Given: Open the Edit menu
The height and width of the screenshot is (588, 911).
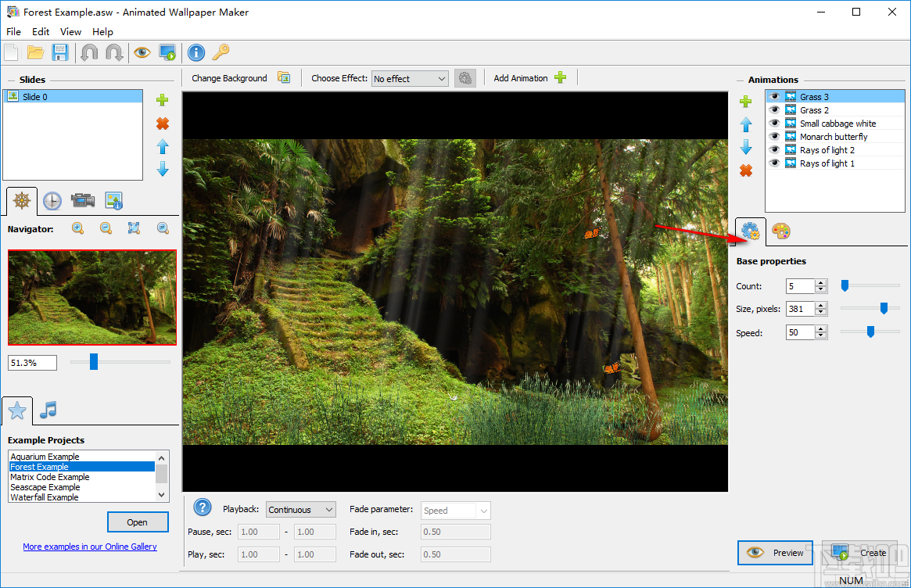Looking at the screenshot, I should coord(40,31).
